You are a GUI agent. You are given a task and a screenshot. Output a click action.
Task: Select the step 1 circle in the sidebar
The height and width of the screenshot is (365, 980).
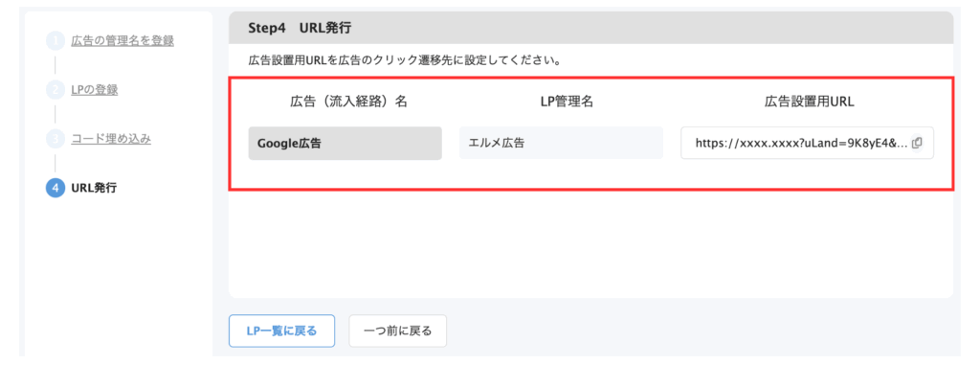[55, 41]
